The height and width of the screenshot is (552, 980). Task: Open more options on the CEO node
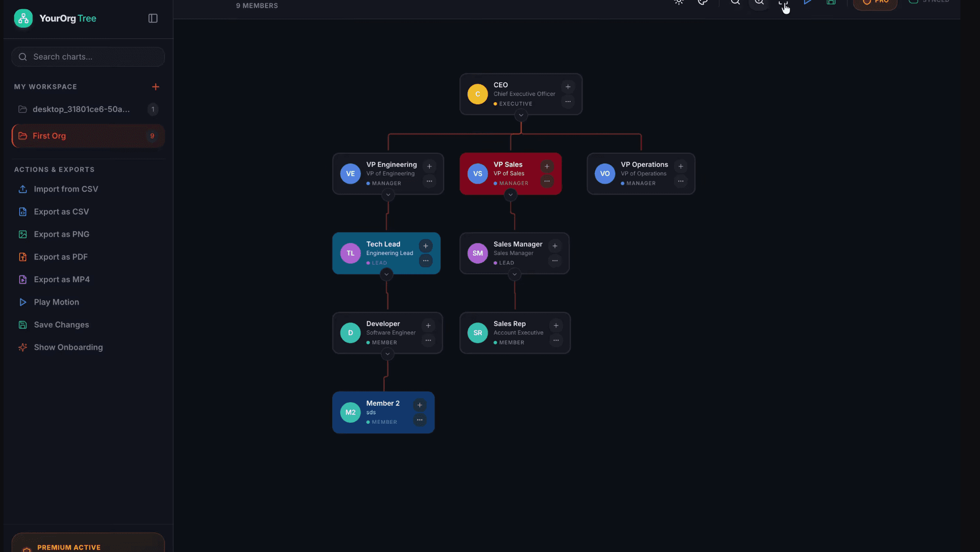click(568, 101)
